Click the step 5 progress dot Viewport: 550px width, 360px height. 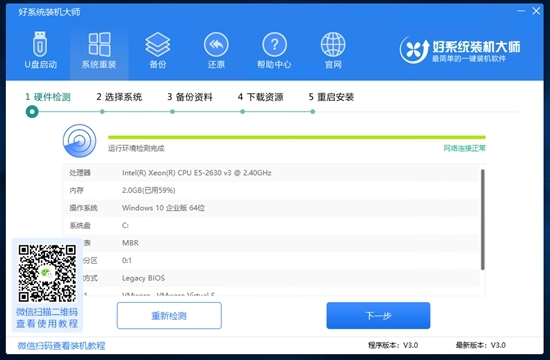[x=313, y=112]
